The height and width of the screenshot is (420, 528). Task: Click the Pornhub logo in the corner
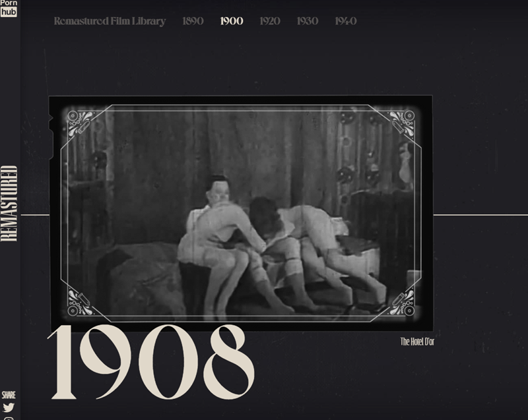pos(9,8)
